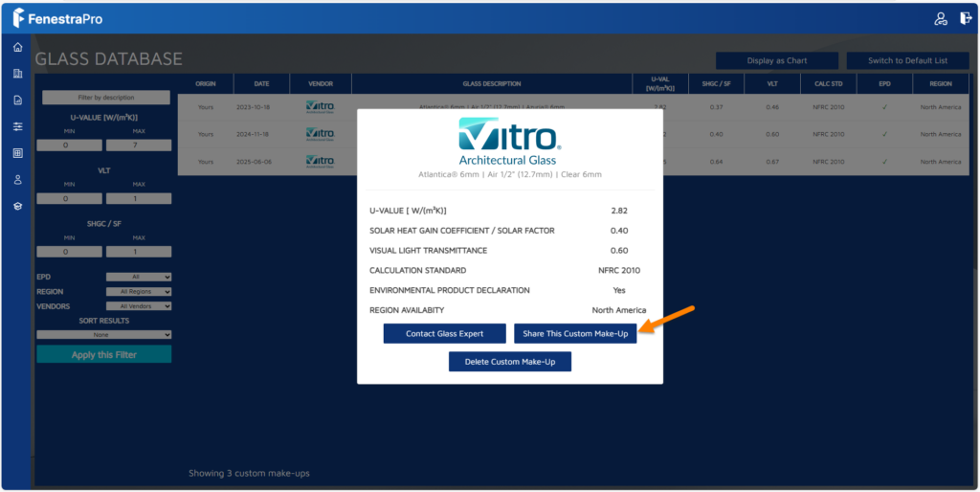Click Display as Chart button

pyautogui.click(x=777, y=60)
